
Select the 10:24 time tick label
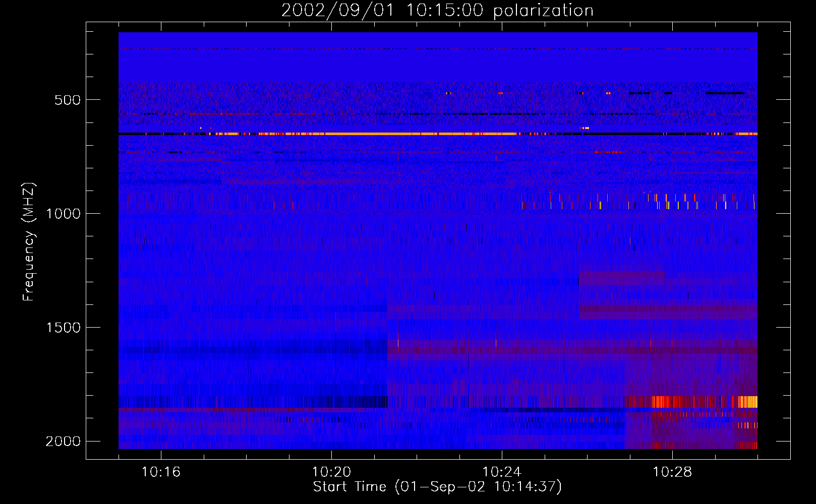(x=502, y=472)
